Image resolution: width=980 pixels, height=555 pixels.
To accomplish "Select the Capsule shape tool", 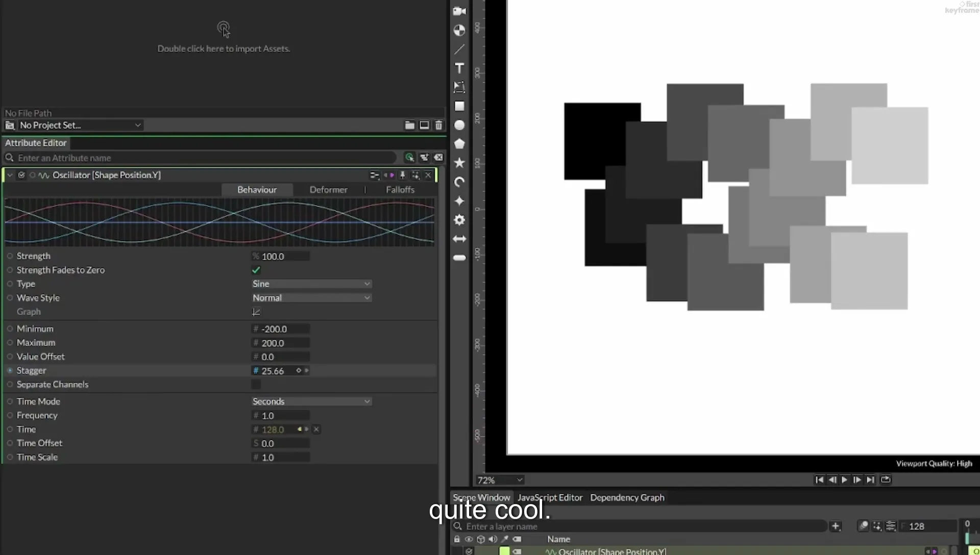I will click(459, 258).
